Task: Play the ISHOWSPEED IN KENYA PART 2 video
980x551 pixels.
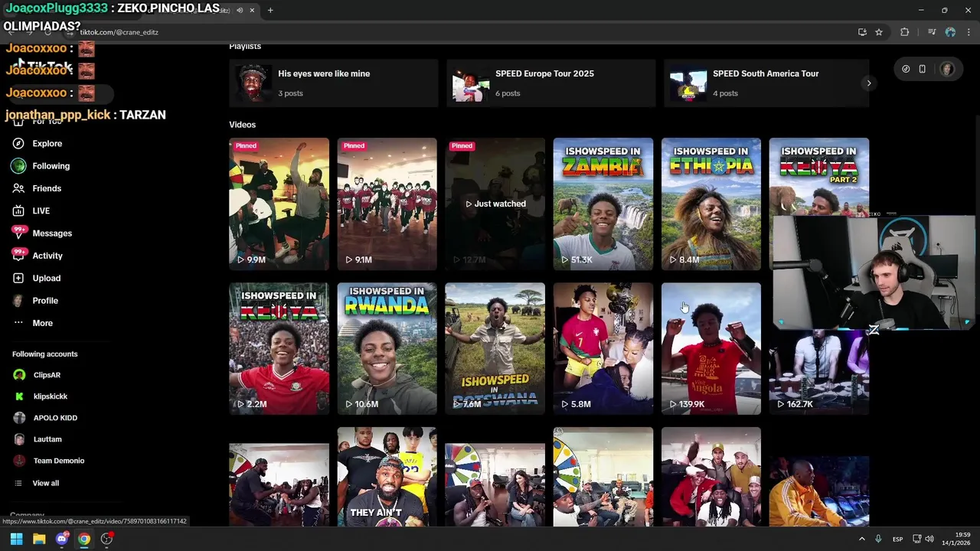Action: tap(818, 178)
